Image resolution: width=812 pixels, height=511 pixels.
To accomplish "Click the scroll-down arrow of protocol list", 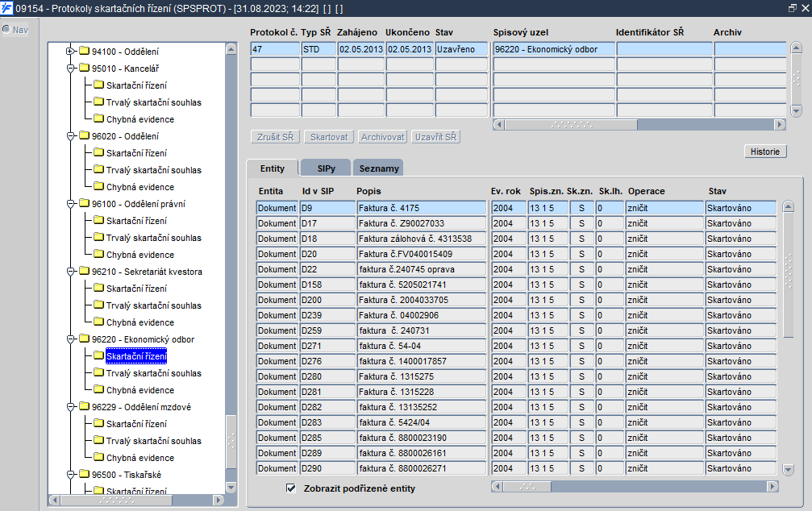I will [x=796, y=110].
